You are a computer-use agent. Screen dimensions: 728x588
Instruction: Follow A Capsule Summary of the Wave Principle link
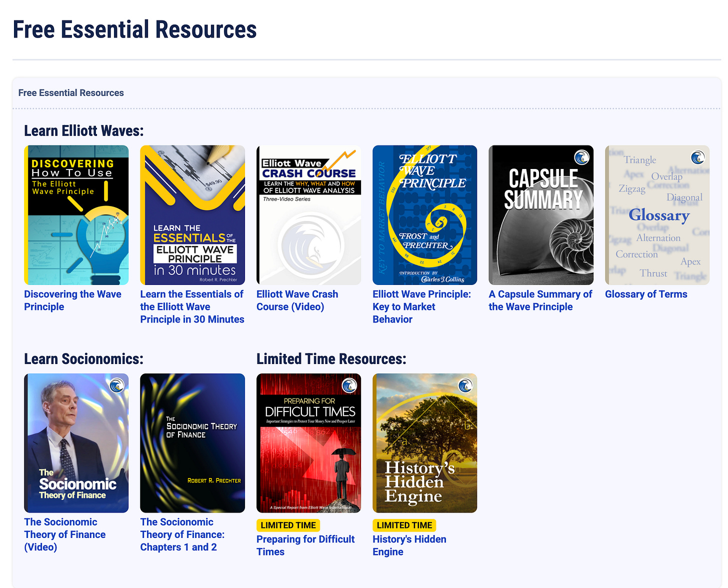[540, 300]
